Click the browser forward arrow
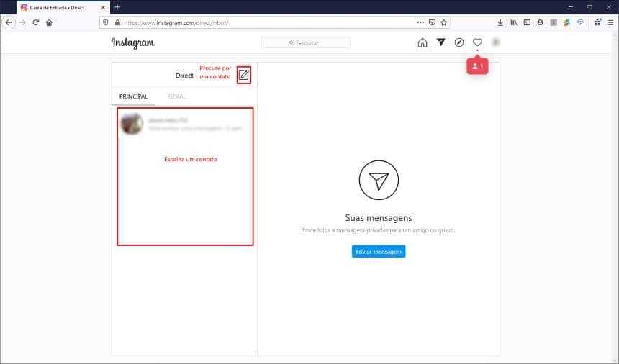 click(22, 22)
